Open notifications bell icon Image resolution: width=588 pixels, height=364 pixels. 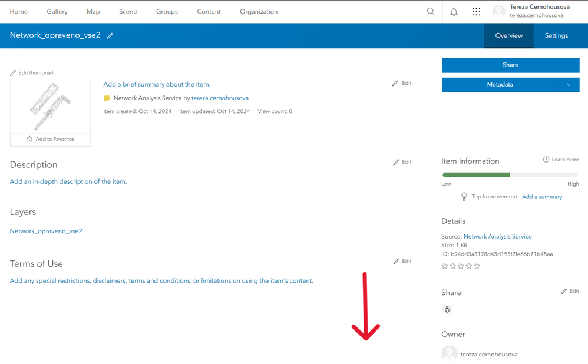tap(454, 12)
